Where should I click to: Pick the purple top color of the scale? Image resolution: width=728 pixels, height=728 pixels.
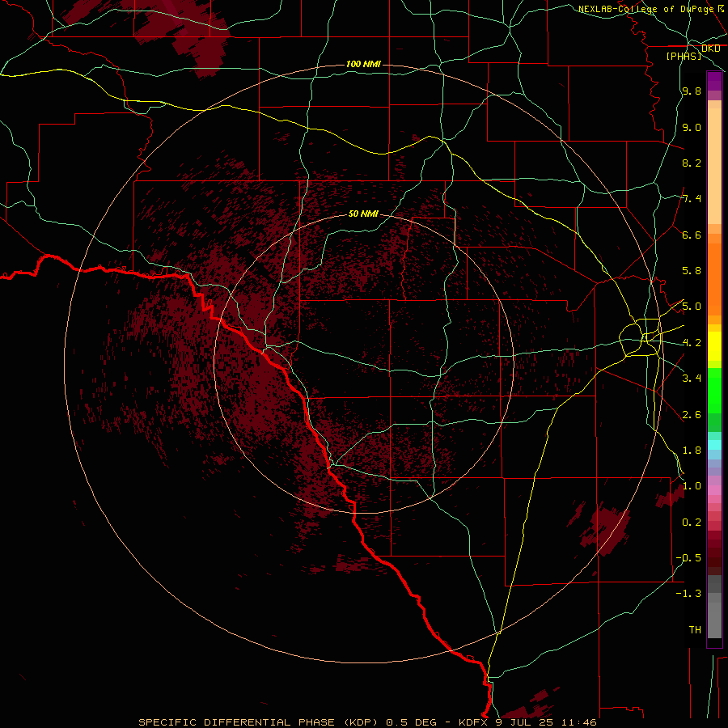pyautogui.click(x=714, y=81)
